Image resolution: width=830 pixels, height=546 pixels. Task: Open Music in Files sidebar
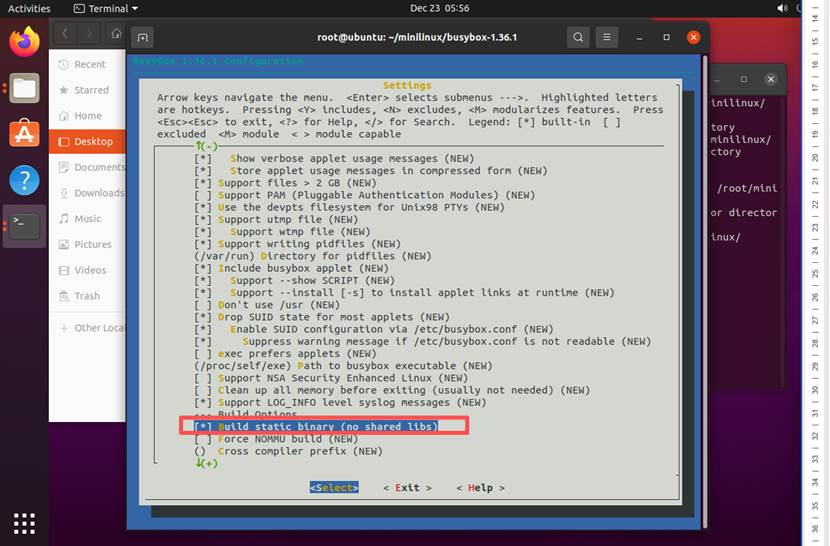coord(87,218)
